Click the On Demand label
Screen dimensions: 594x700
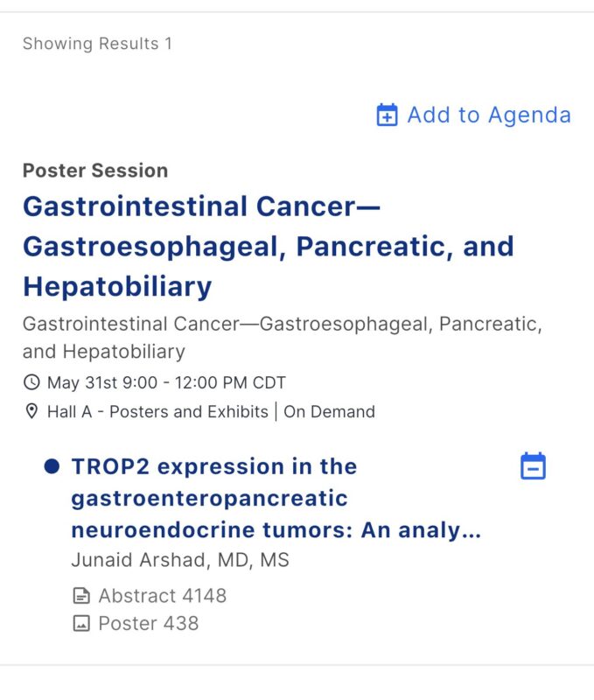329,411
